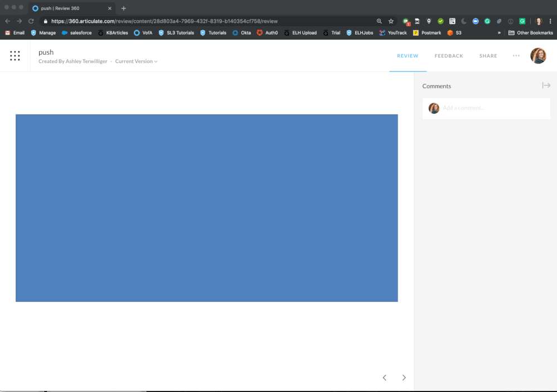
Task: Open the Postmark bookmark
Action: pos(427,33)
